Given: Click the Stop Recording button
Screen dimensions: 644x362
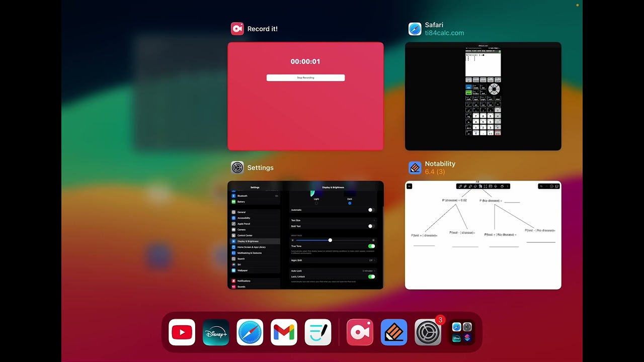Looking at the screenshot, I should (x=305, y=78).
